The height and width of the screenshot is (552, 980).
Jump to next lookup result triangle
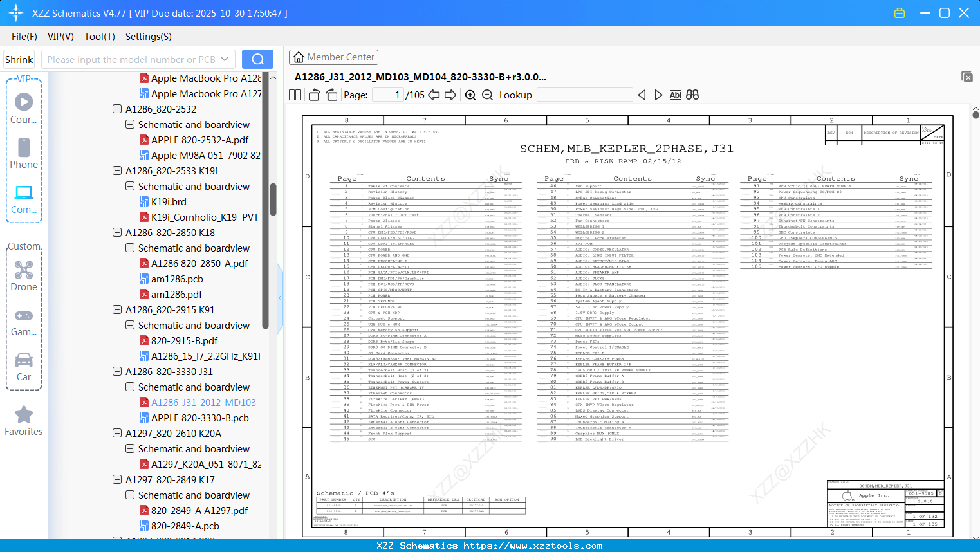point(658,95)
